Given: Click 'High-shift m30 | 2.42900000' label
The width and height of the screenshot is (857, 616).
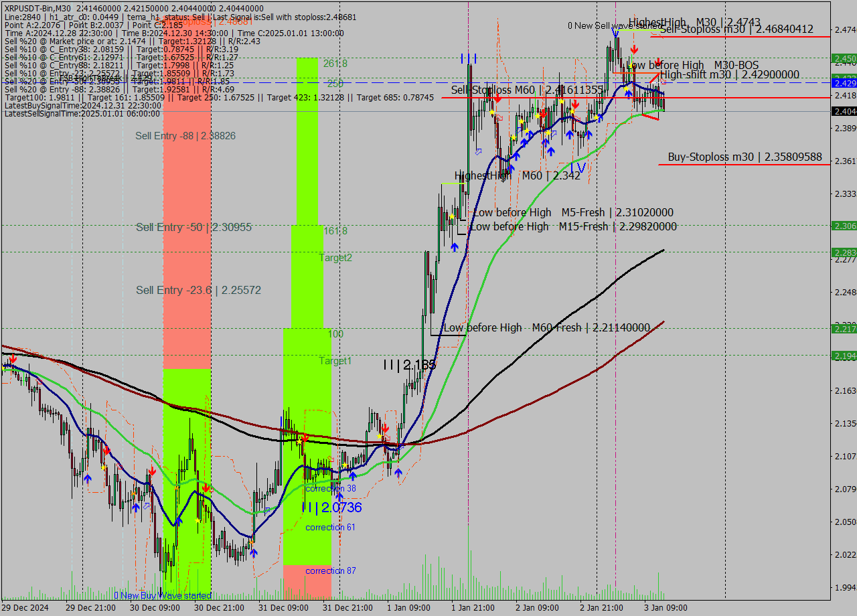Looking at the screenshot, I should 730,75.
